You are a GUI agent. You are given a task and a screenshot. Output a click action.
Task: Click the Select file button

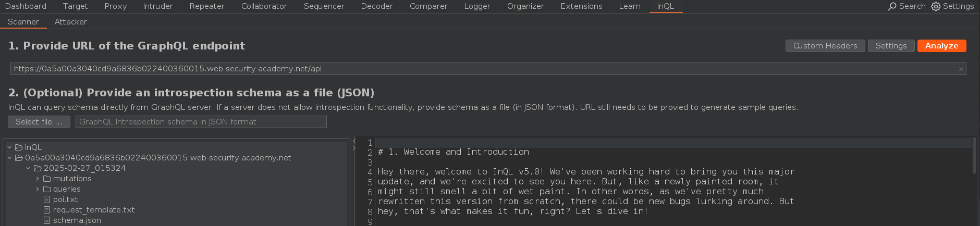click(x=39, y=122)
